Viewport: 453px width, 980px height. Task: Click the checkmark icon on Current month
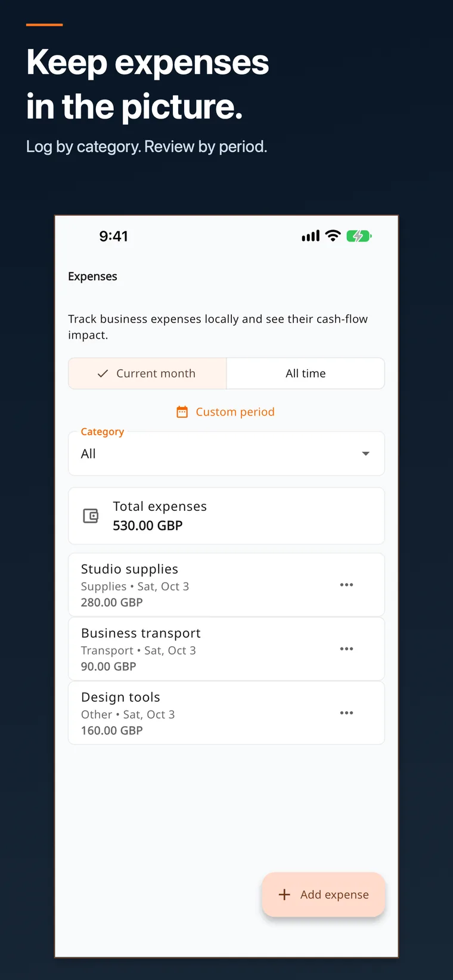[103, 373]
